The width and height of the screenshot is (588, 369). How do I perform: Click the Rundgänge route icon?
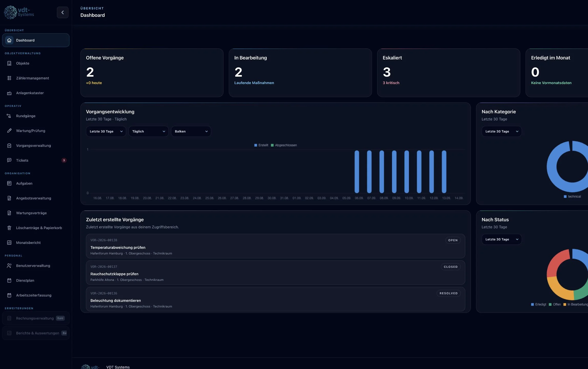tap(9, 116)
